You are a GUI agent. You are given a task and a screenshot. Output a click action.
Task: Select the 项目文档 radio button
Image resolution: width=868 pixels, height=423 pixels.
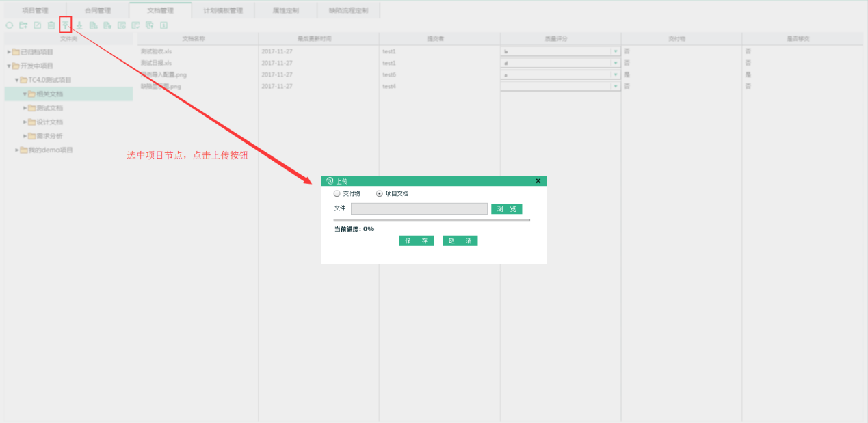[380, 193]
